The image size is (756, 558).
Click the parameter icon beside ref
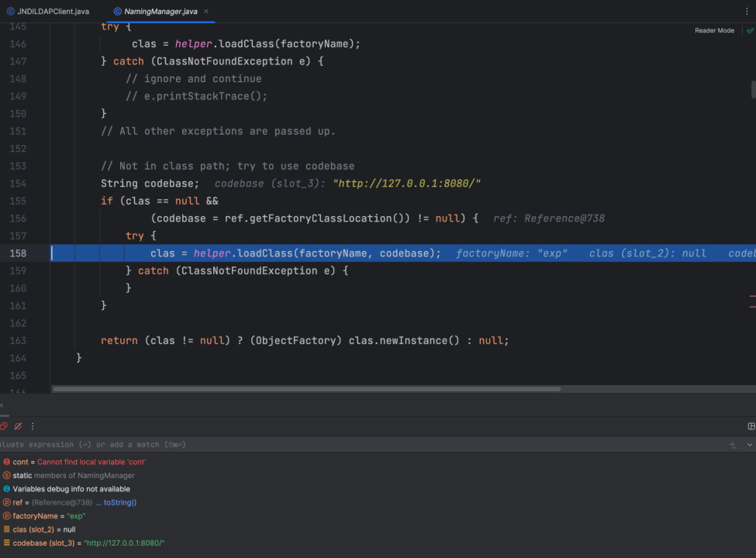pos(7,503)
